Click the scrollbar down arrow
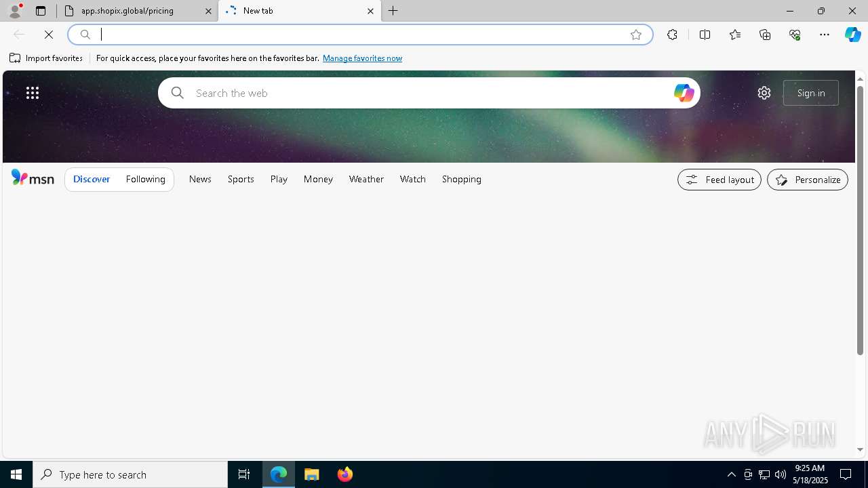The image size is (868, 488). click(x=860, y=449)
